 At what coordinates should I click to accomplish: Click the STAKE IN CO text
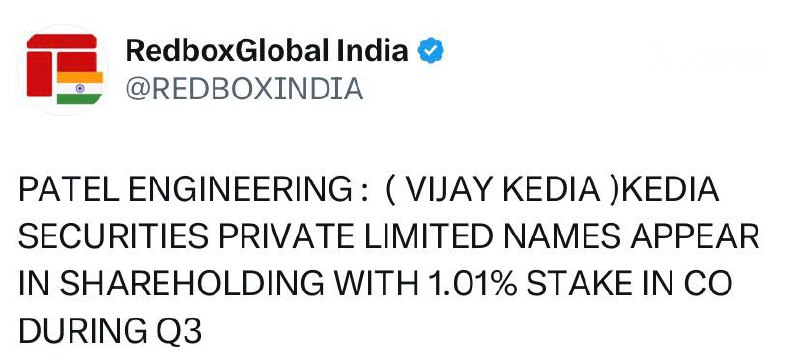click(629, 284)
